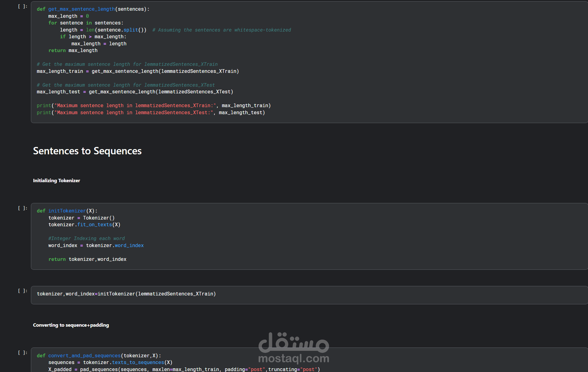Image resolution: width=588 pixels, height=372 pixels.
Task: Place the cursor on the 'return max_length' line
Action: point(73,51)
